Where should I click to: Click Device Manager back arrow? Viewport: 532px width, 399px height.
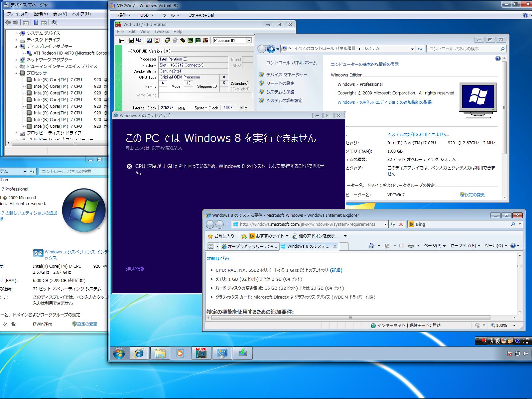[x=8, y=22]
